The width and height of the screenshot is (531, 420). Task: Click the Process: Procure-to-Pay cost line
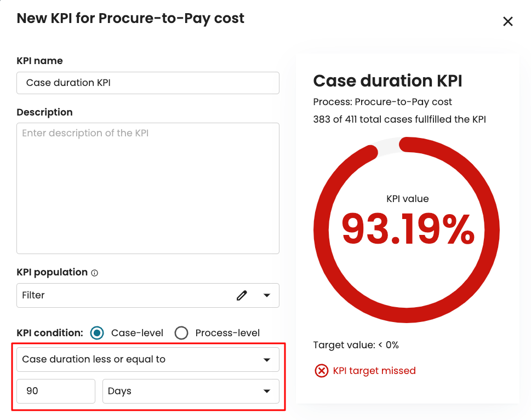pyautogui.click(x=382, y=102)
